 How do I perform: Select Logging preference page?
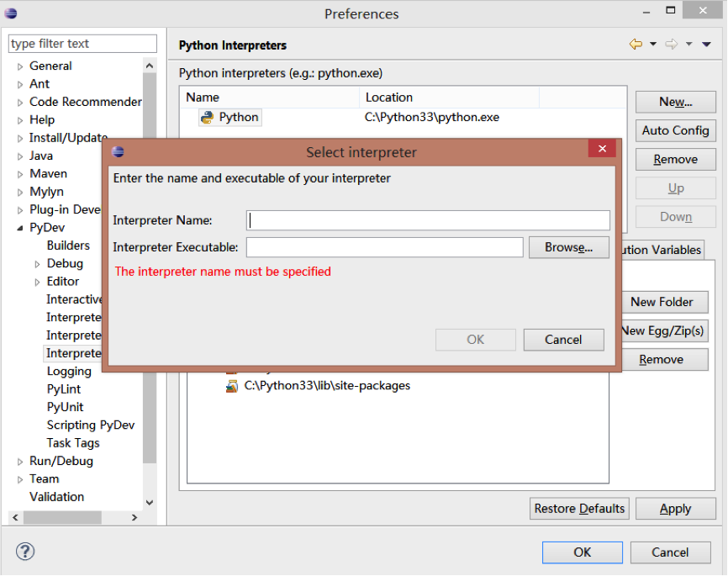pyautogui.click(x=69, y=371)
